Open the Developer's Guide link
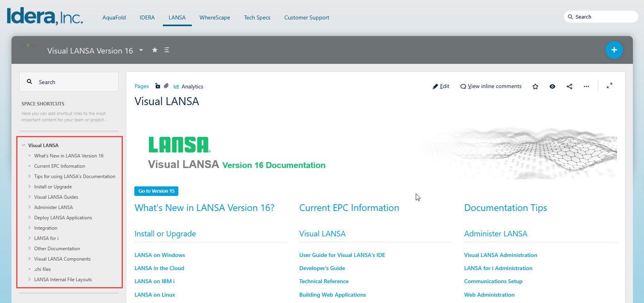 coord(322,268)
